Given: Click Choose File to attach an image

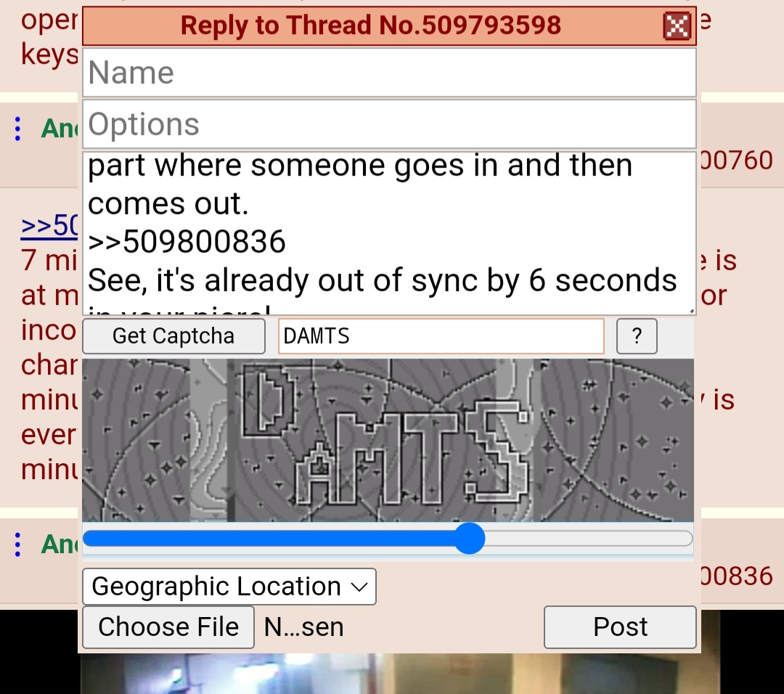Looking at the screenshot, I should coord(168,627).
